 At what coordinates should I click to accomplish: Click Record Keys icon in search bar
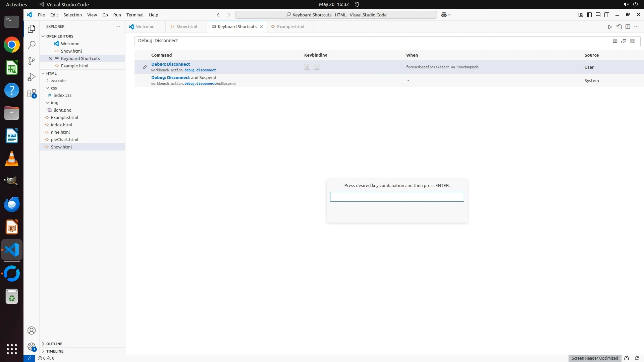(x=615, y=41)
